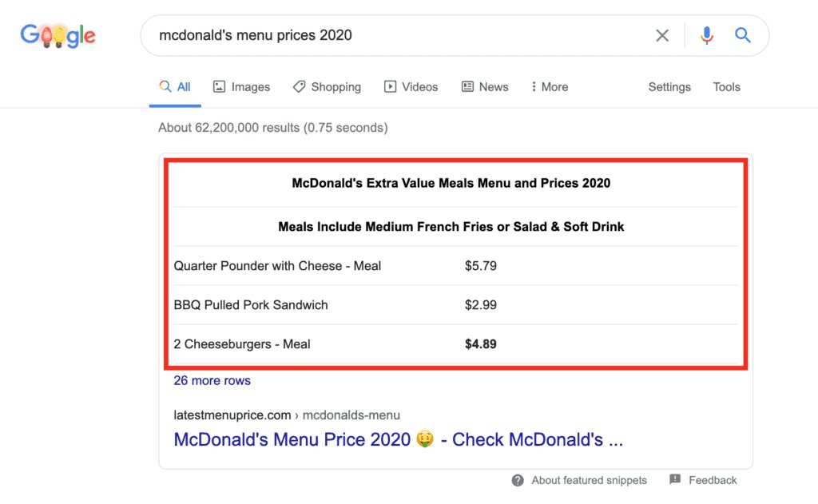Click the News tab icon
Image resolution: width=818 pixels, height=504 pixels.
[468, 87]
